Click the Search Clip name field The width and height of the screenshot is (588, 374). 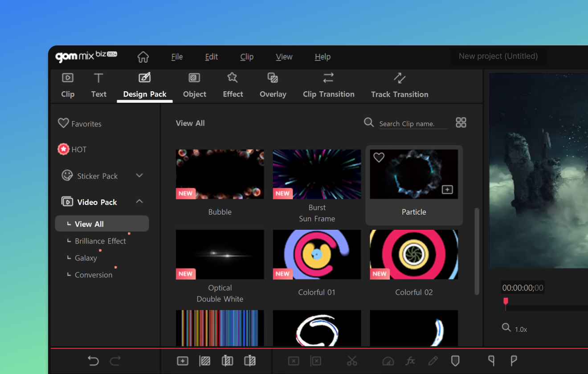(412, 124)
